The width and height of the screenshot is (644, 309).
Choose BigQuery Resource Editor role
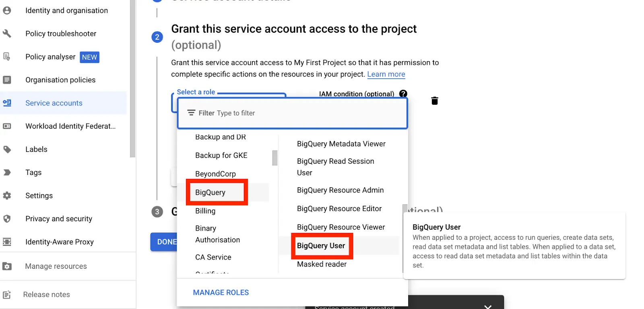coord(339,209)
